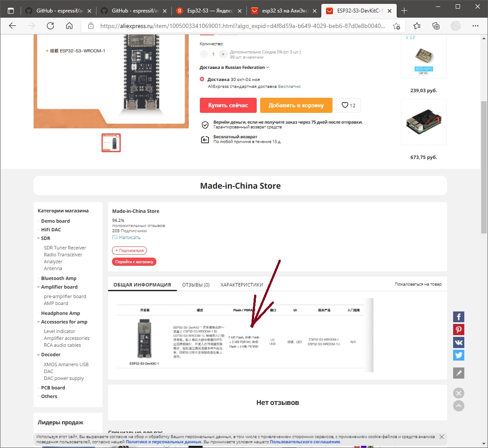Click the Made-in-China Store header title
The width and height of the screenshot is (488, 448).
click(x=240, y=186)
